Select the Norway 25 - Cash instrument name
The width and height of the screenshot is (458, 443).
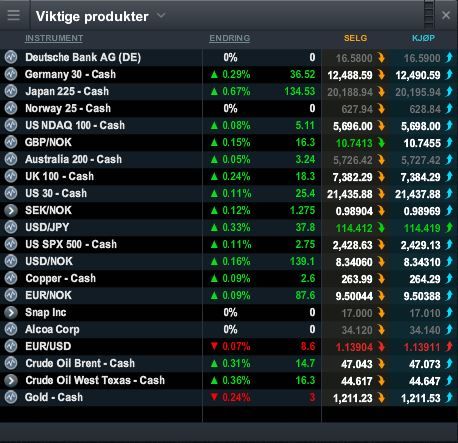(68, 108)
